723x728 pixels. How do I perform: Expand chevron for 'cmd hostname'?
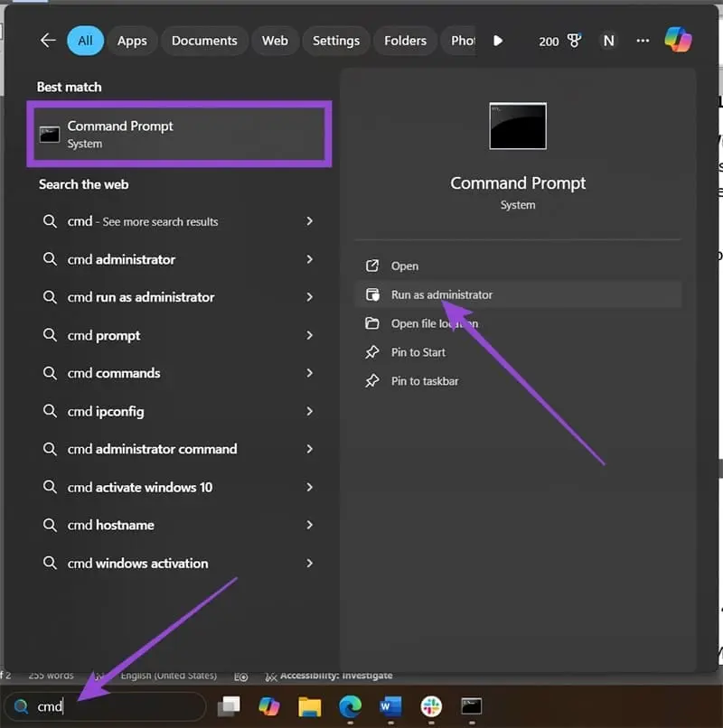coord(309,525)
